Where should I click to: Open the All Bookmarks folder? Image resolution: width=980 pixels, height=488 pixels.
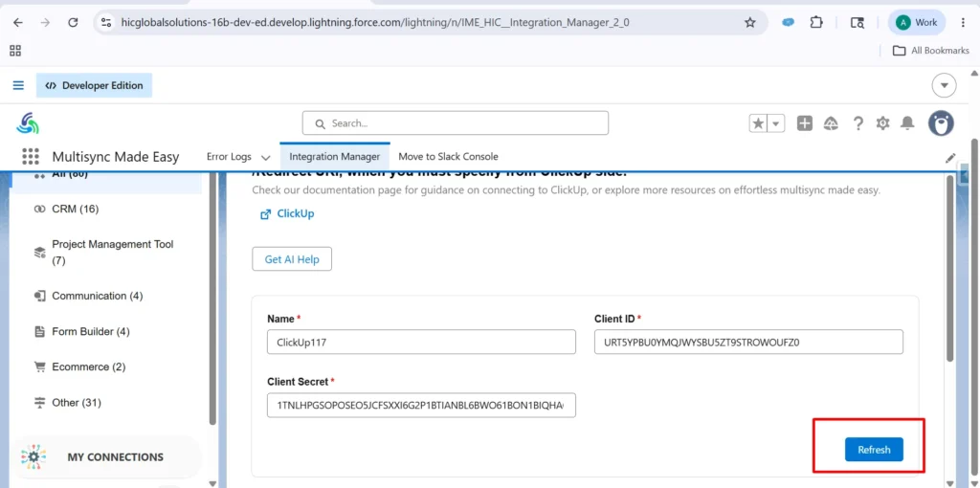(930, 51)
